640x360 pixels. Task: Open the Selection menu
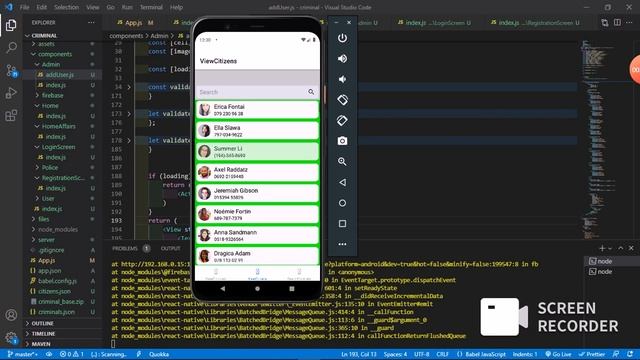66,7
